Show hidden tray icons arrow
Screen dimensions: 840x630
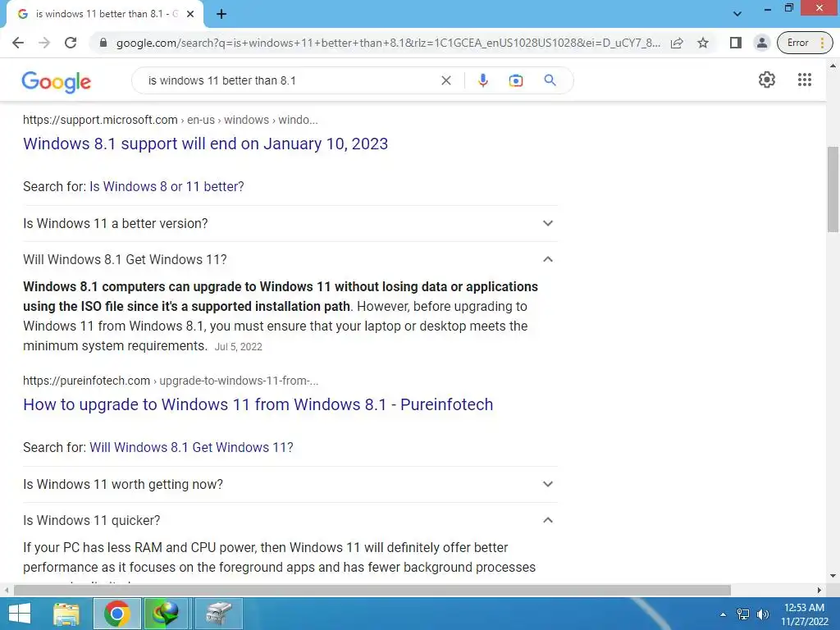(723, 614)
